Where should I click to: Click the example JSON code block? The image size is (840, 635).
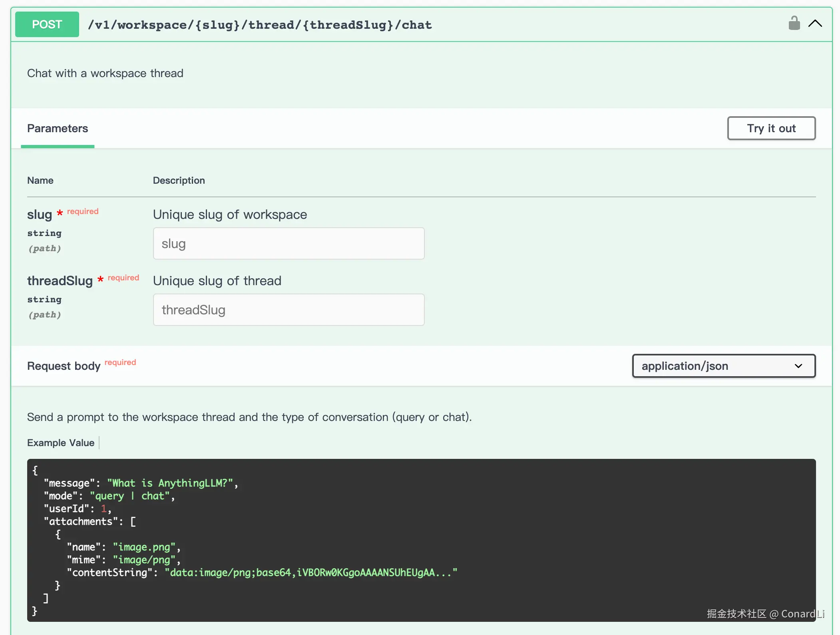421,540
